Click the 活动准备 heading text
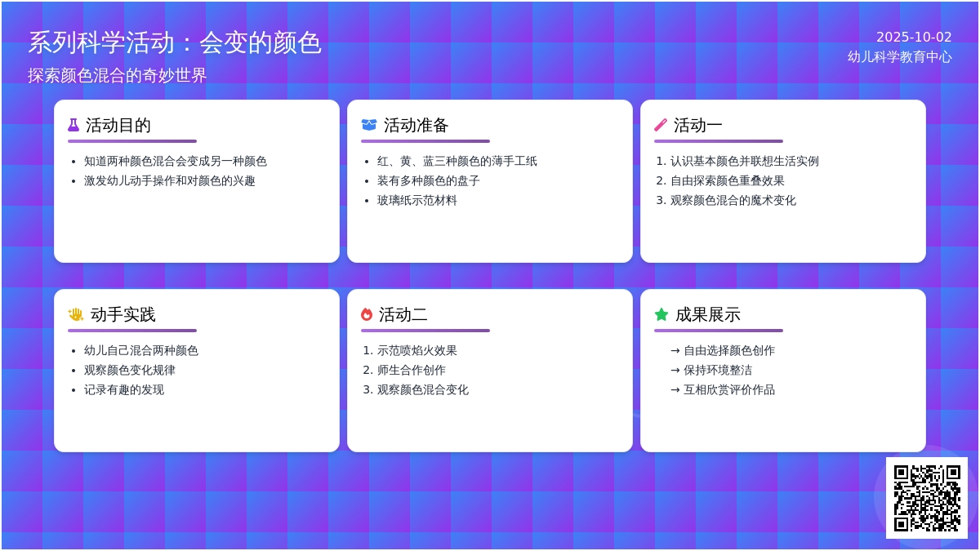Viewport: 980px width, 551px height. pos(416,126)
